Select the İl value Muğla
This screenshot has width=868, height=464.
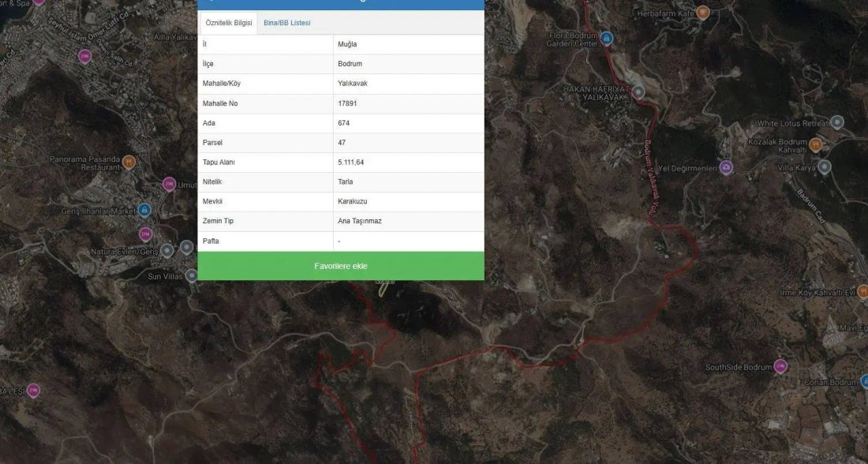coord(347,44)
